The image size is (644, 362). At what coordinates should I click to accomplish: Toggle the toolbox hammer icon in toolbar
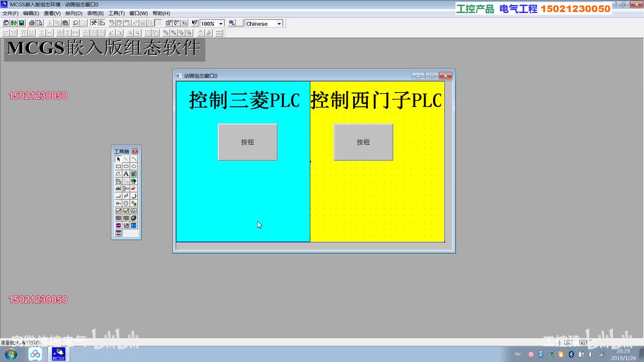point(94,23)
